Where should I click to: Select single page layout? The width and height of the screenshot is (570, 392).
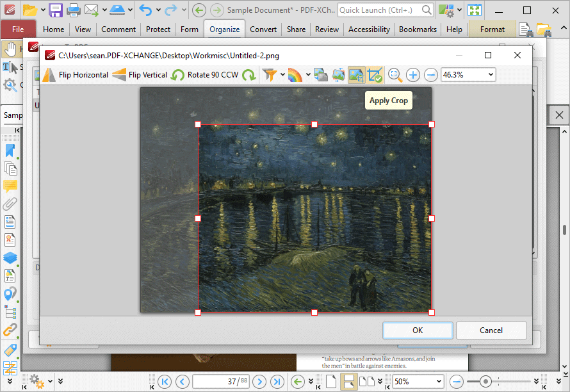(331, 382)
